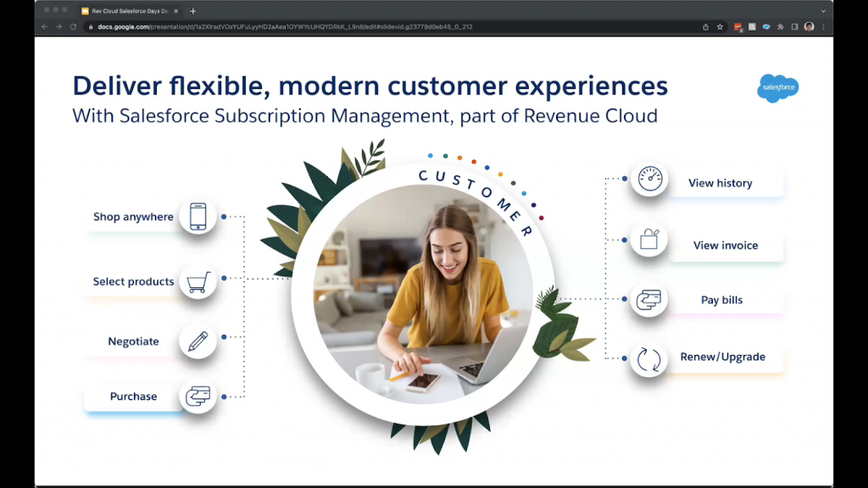Click the Select products cart icon
Viewport: 868px width, 488px height.
198,281
